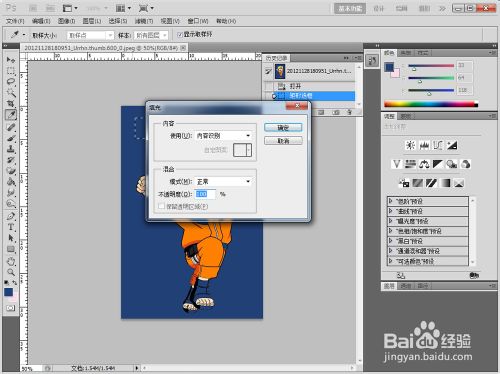Add a Brightness/Contrast adjustment
The height and width of the screenshot is (374, 500).
click(x=410, y=145)
